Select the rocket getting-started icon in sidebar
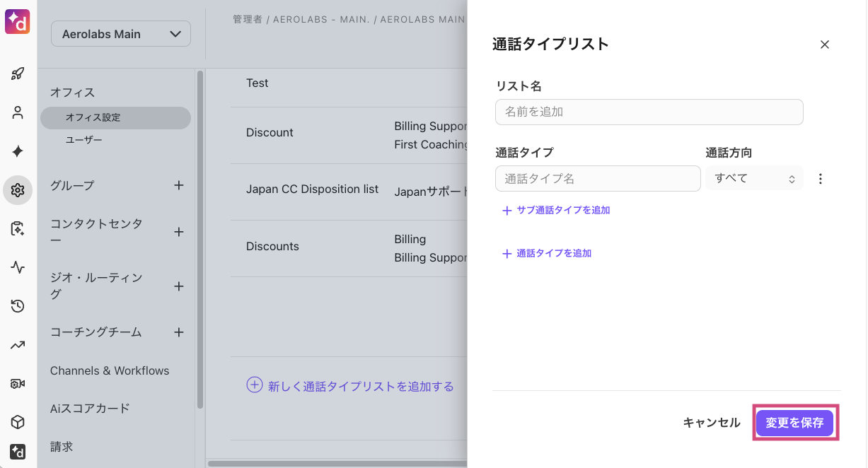The height and width of the screenshot is (468, 868). 17,73
